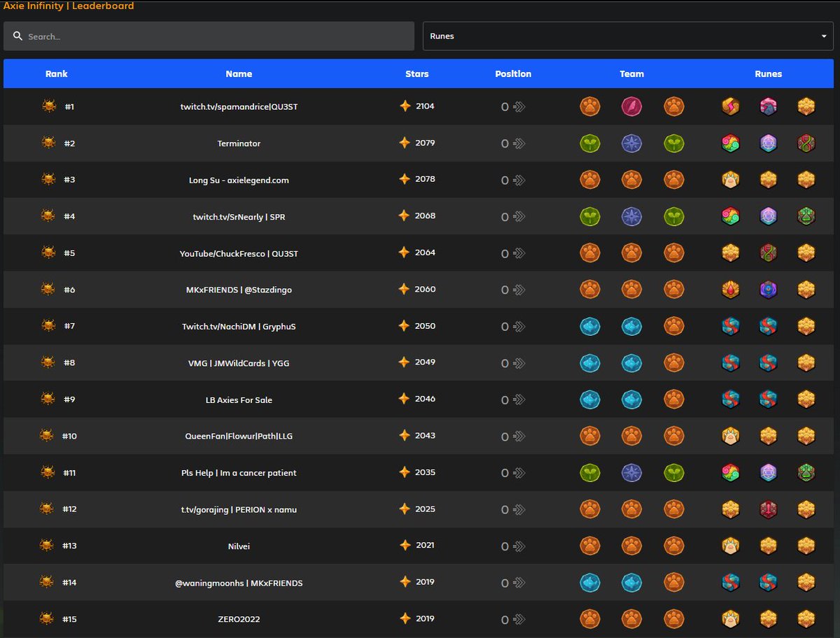Click the first rune icon for Long Su
Image resolution: width=840 pixels, height=638 pixels.
[731, 180]
